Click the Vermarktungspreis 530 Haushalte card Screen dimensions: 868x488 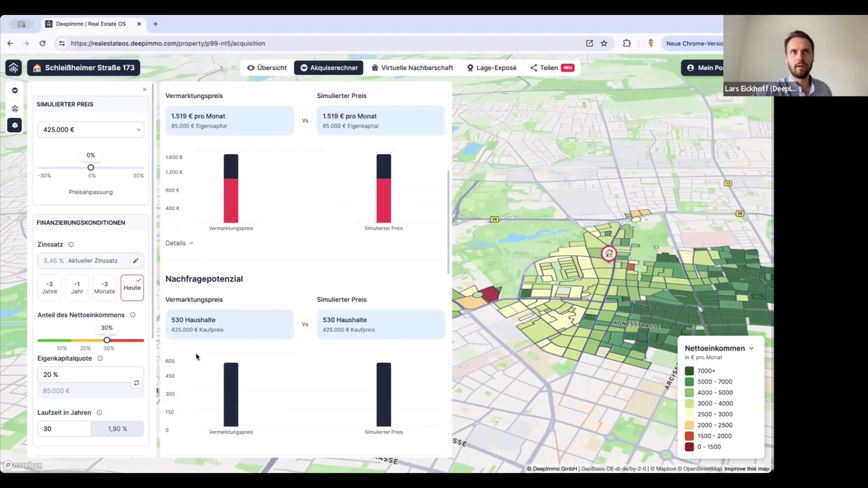[229, 324]
